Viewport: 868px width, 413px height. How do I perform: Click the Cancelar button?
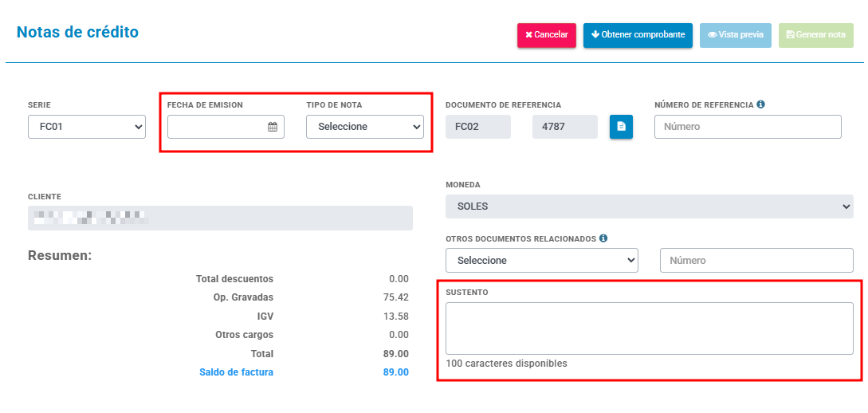tap(546, 34)
